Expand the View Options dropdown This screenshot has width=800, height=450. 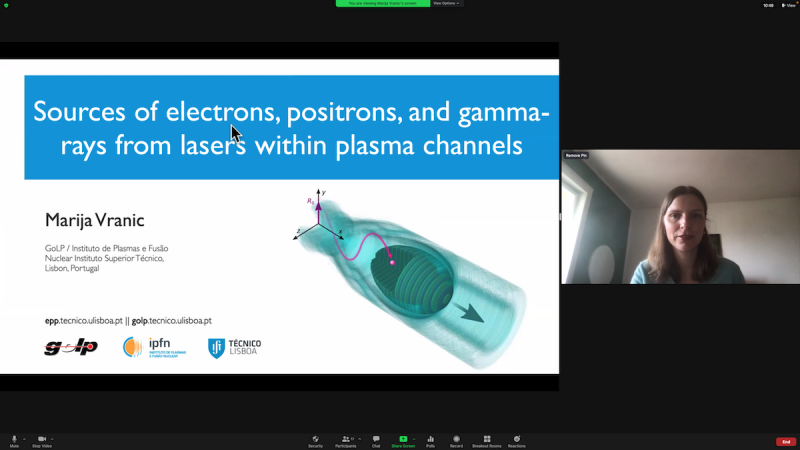coord(446,3)
